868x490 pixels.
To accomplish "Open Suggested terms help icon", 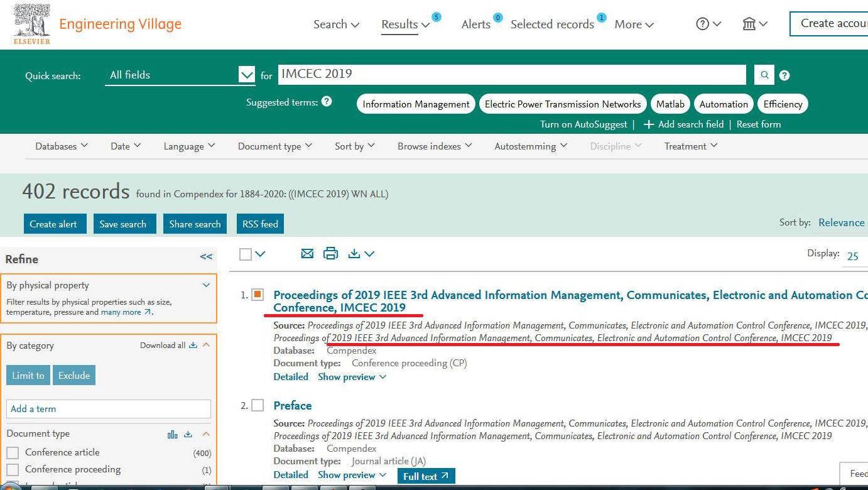I will click(x=327, y=101).
